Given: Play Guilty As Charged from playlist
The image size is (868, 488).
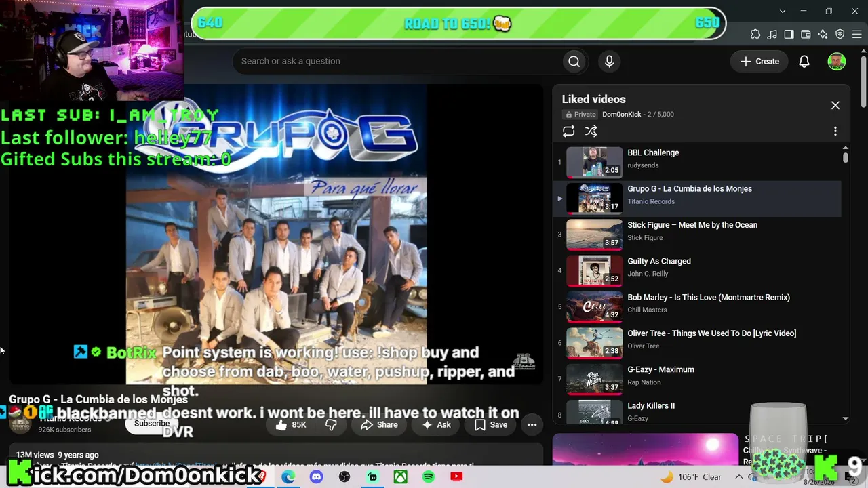Looking at the screenshot, I should pos(698,270).
